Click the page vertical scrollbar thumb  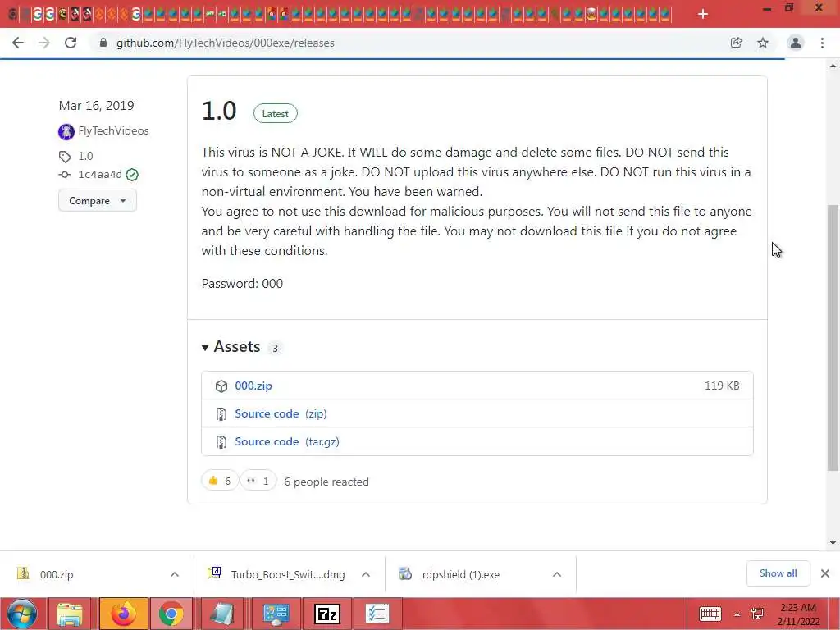pos(833,337)
